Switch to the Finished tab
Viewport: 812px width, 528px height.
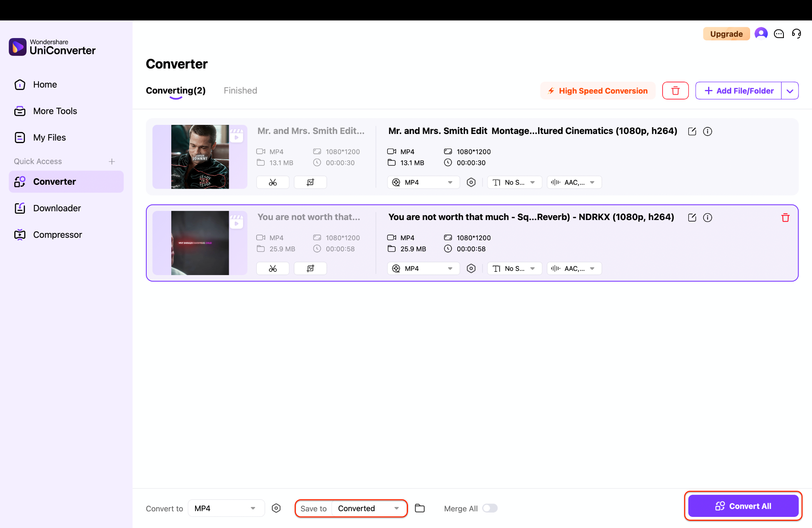(x=240, y=90)
